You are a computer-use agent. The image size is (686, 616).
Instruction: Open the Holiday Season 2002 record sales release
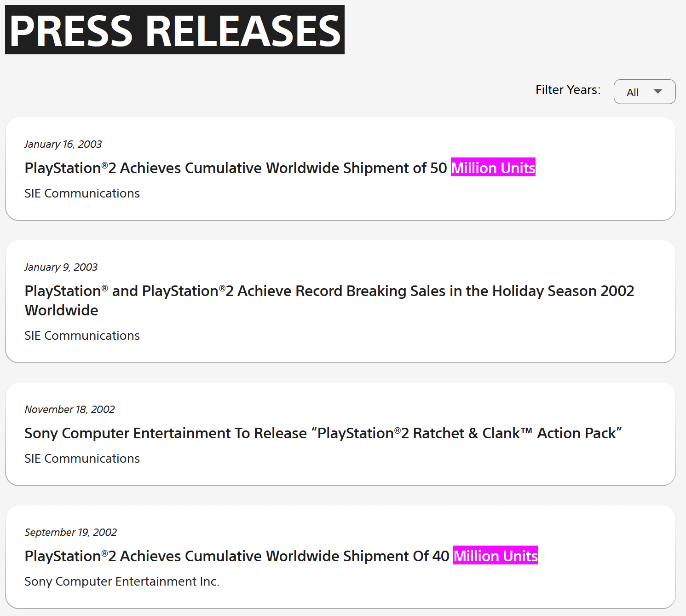(329, 291)
